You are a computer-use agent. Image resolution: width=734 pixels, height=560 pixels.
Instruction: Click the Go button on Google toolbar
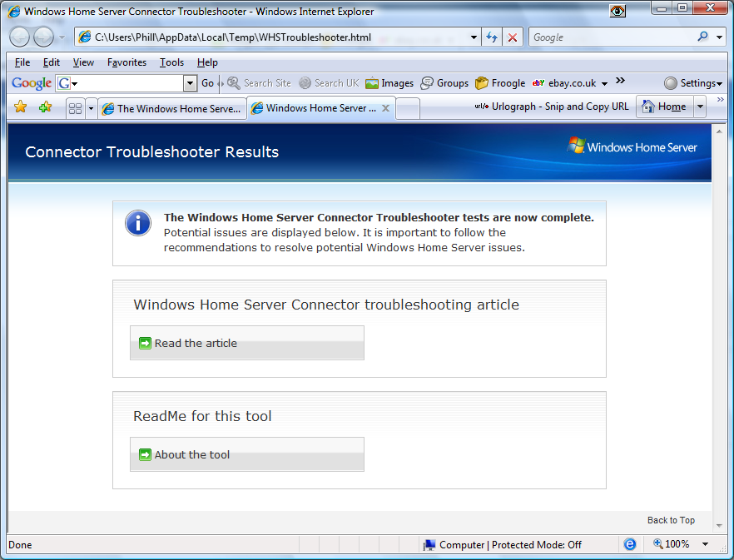(207, 83)
